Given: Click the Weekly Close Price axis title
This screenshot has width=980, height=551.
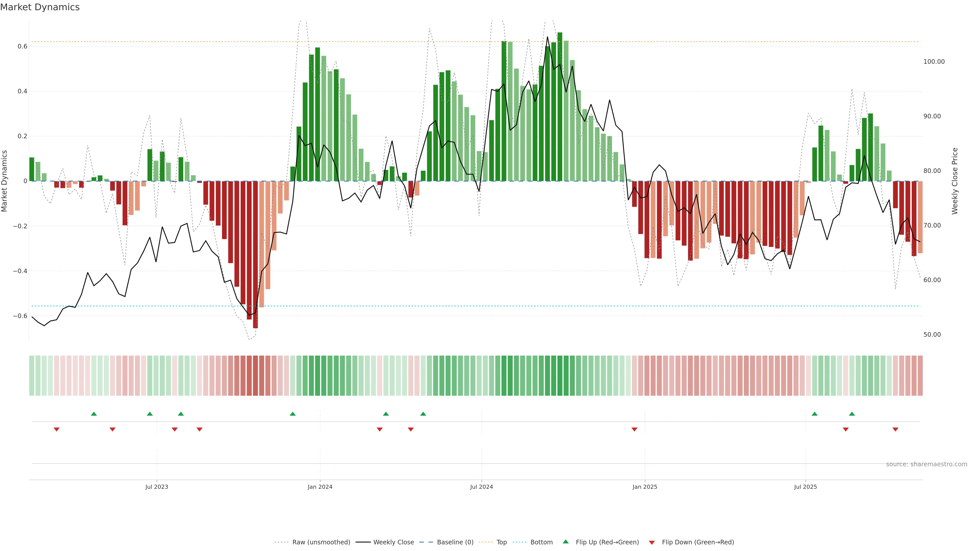Looking at the screenshot, I should click(954, 181).
